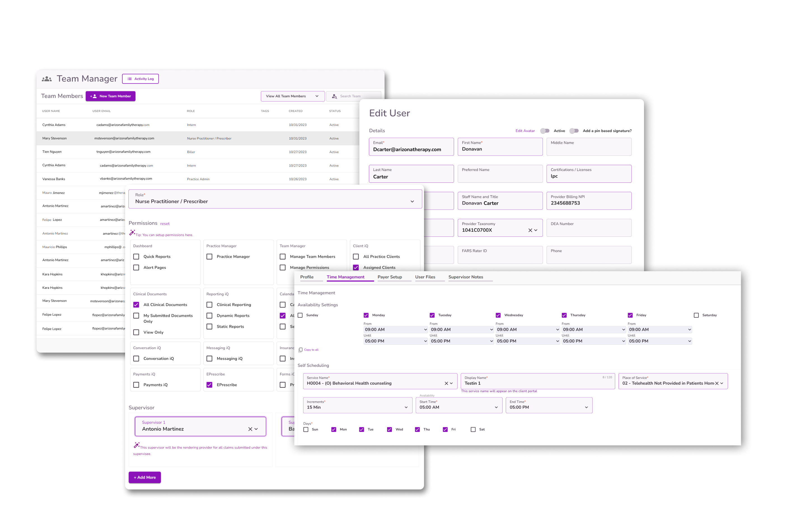The width and height of the screenshot is (789, 532).
Task: Clear Supervisor 1 Antonio Martinez selection
Action: (x=250, y=429)
